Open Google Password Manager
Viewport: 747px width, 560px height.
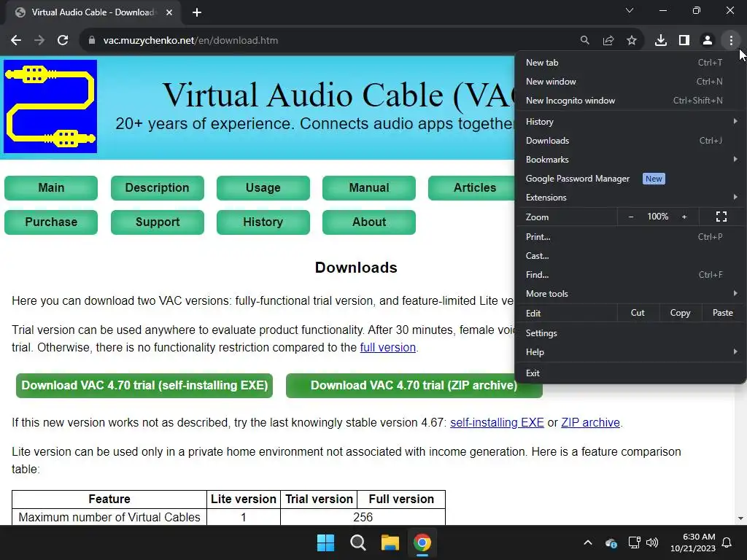point(630,179)
